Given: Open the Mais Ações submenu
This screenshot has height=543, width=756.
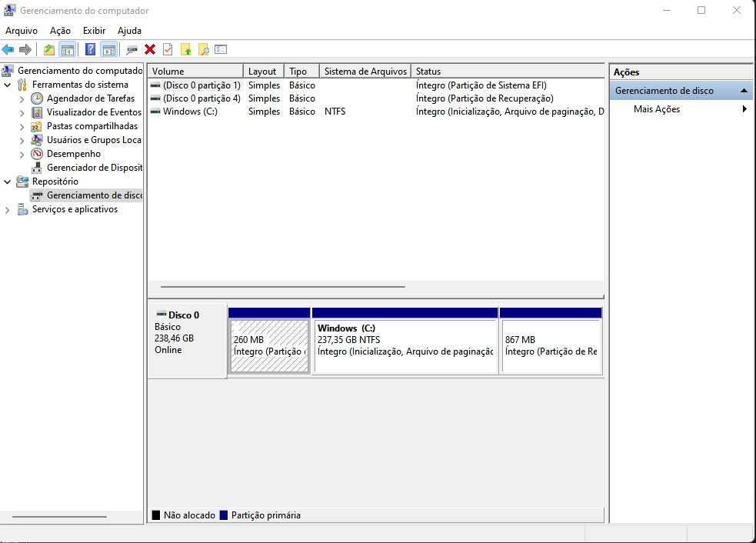Looking at the screenshot, I should pos(681,109).
